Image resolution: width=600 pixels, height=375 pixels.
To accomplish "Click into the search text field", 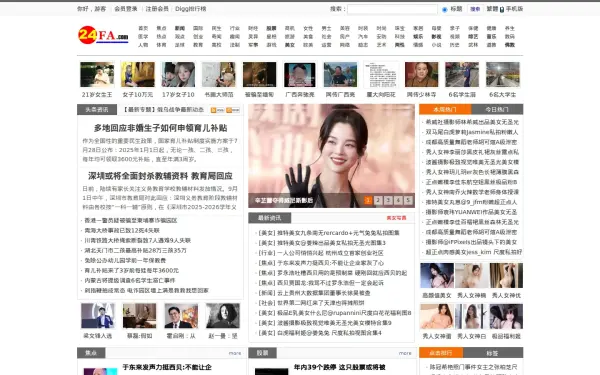I will pyautogui.click(x=392, y=9).
